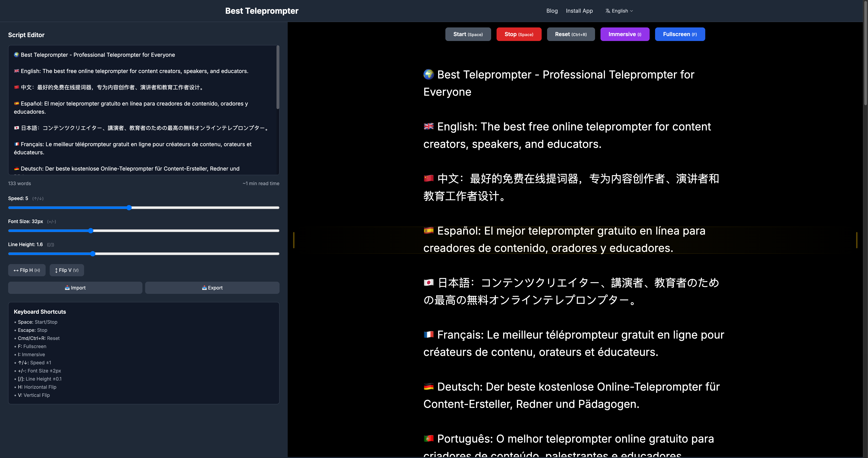Click the globe emoji in the script editor
868x458 pixels.
[x=16, y=55]
